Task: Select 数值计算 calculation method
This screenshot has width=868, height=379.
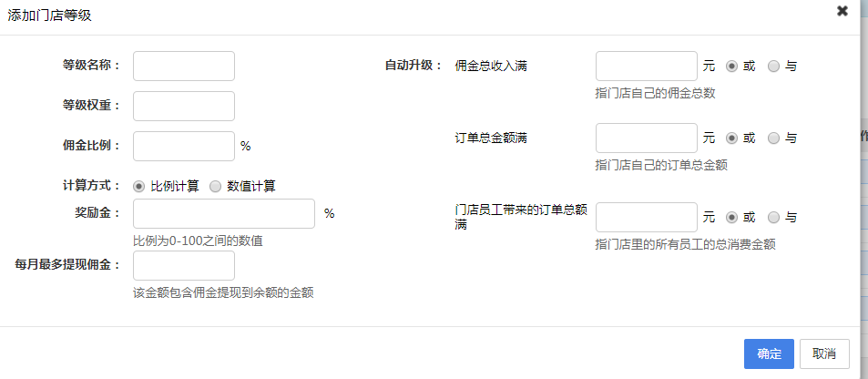Action: [x=216, y=186]
